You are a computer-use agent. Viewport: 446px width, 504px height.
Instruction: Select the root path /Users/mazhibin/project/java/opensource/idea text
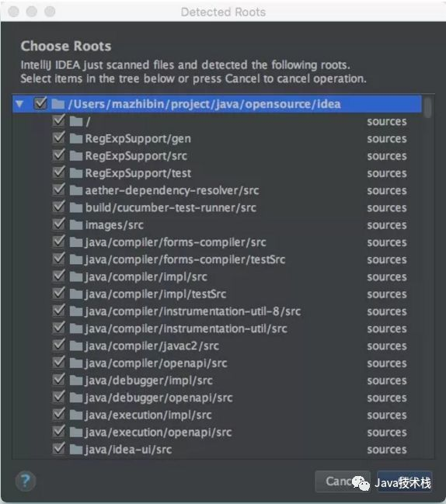tap(204, 104)
